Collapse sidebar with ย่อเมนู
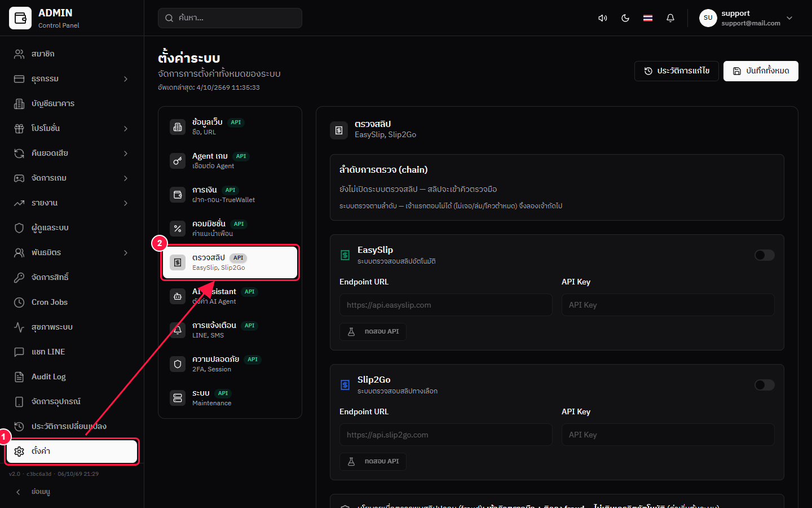 [x=72, y=492]
